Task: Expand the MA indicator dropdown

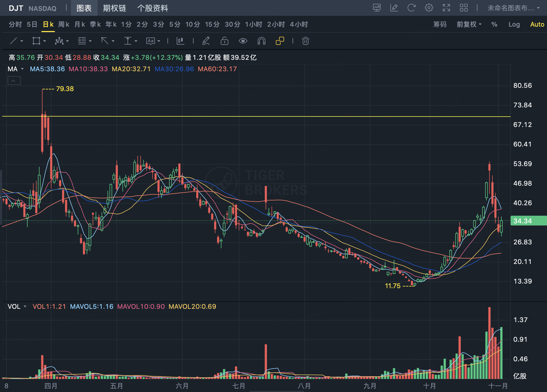Action: tap(22, 69)
